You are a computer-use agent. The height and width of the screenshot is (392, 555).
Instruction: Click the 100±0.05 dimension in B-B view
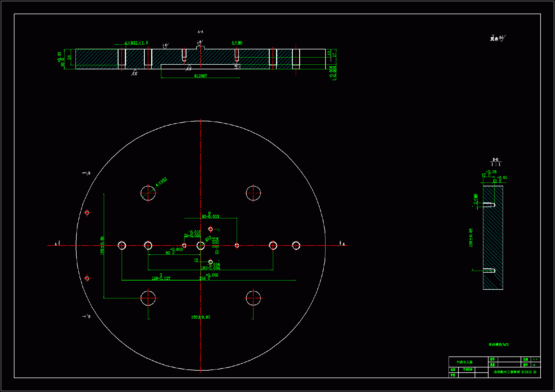471,238
